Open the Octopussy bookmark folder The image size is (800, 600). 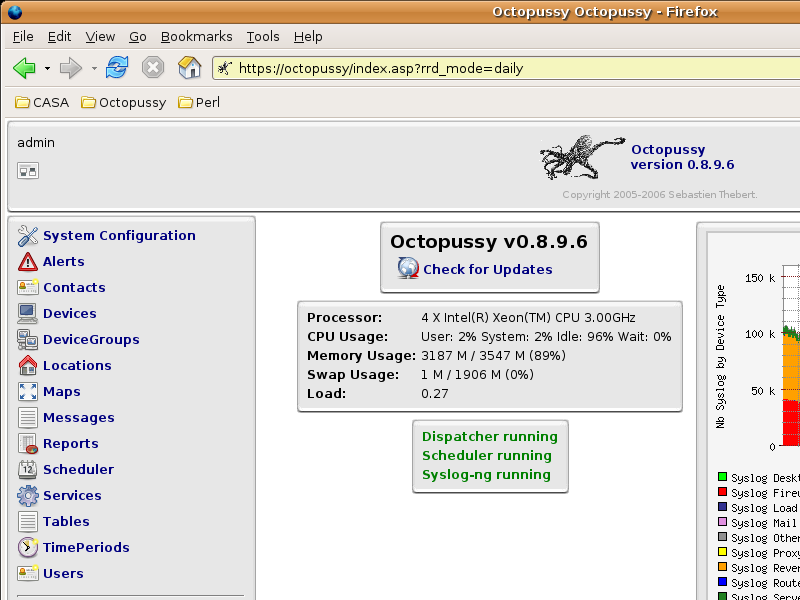tap(123, 103)
